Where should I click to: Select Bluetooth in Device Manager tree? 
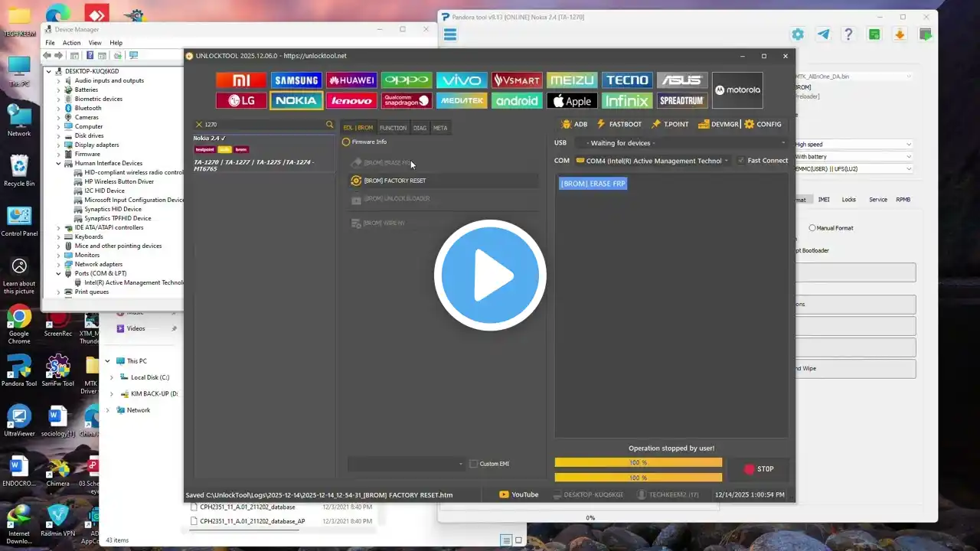(x=88, y=108)
